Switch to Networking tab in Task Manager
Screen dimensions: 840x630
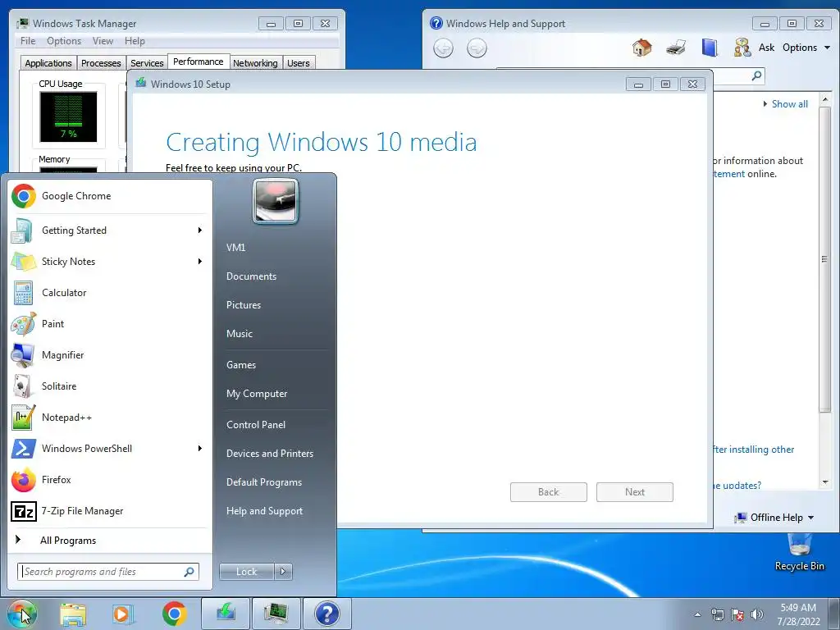click(255, 63)
